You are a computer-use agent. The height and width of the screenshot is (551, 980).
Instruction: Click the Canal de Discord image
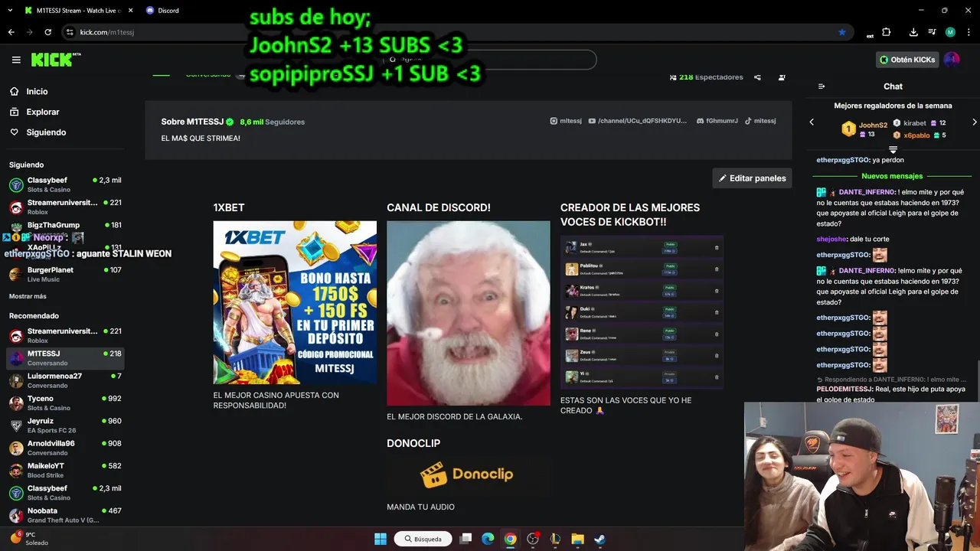[468, 313]
